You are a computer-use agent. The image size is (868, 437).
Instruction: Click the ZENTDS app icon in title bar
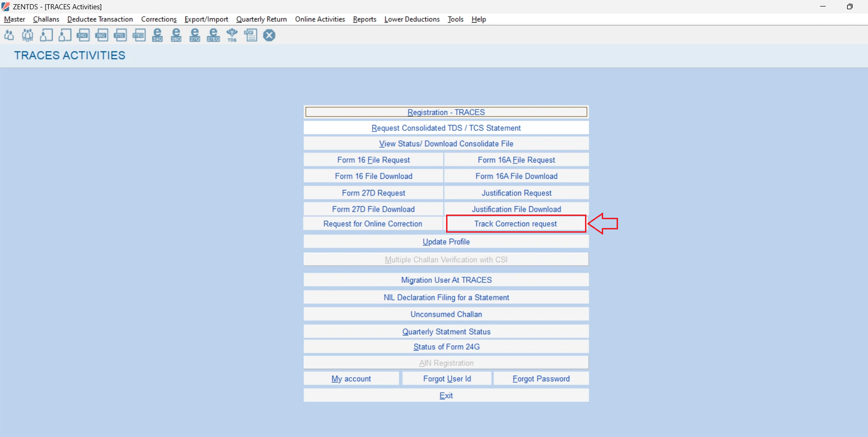pyautogui.click(x=6, y=7)
